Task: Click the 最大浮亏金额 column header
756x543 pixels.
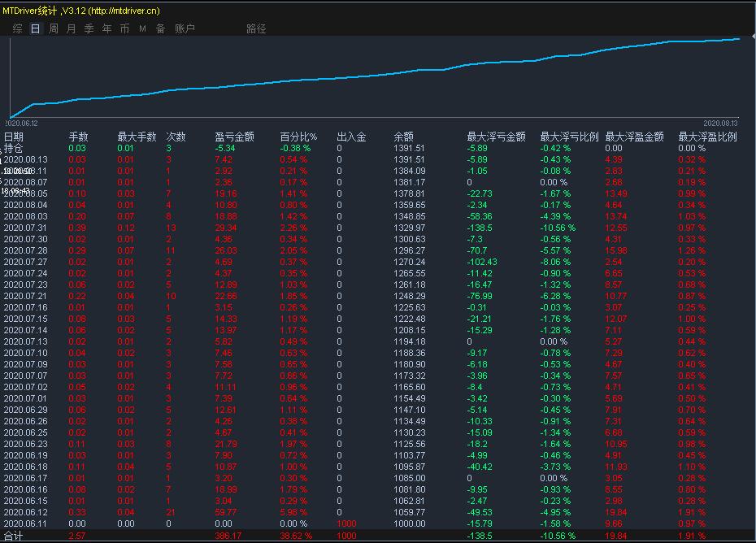Action: pos(496,137)
